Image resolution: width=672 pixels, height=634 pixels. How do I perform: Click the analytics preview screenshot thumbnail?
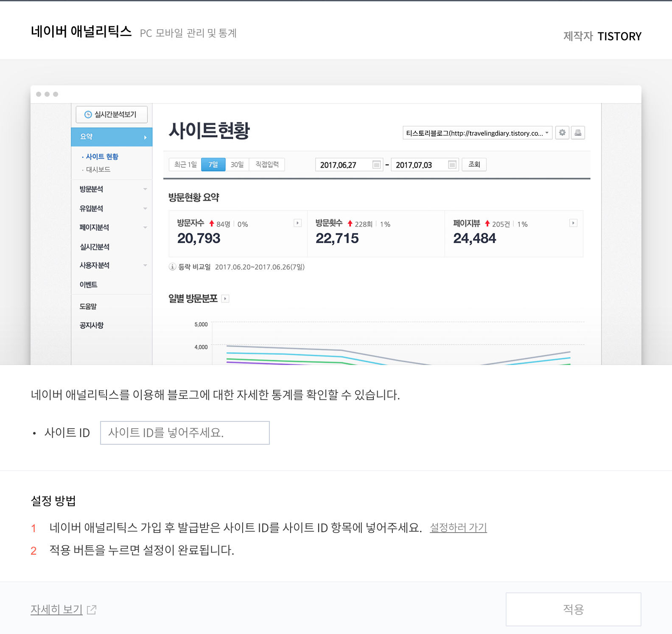tap(336, 225)
